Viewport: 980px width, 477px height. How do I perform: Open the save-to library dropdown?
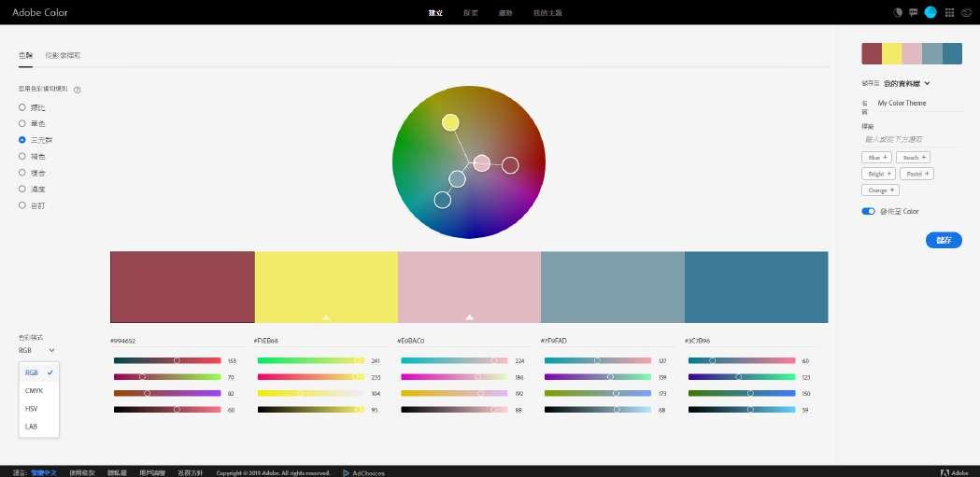point(906,83)
